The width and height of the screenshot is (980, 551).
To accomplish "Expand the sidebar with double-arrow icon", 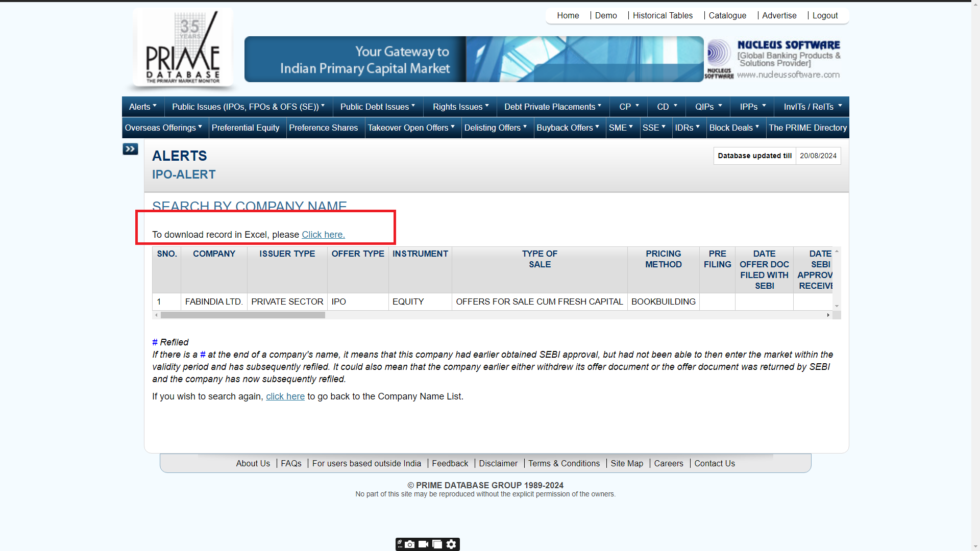I will click(130, 149).
